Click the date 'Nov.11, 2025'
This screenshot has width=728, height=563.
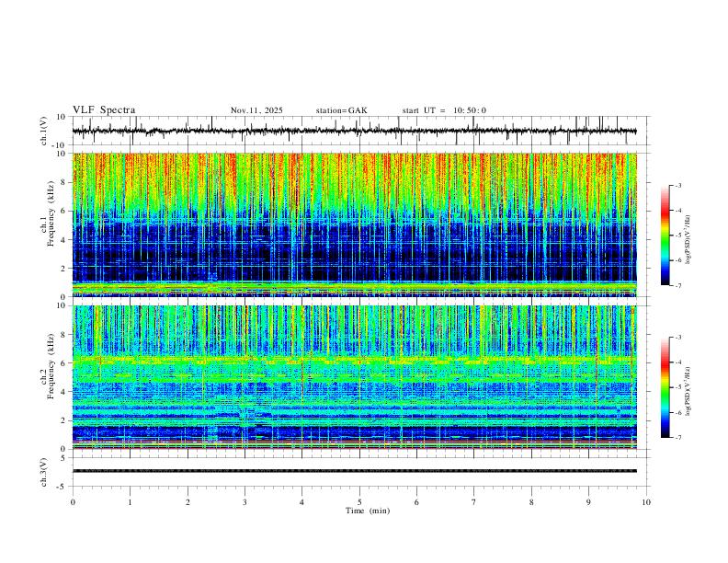click(x=256, y=110)
